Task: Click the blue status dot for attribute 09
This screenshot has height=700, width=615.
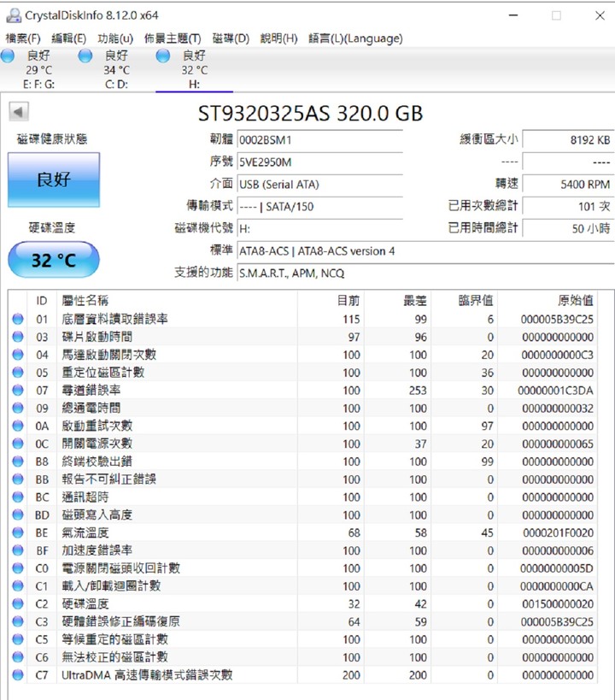Action: click(18, 408)
